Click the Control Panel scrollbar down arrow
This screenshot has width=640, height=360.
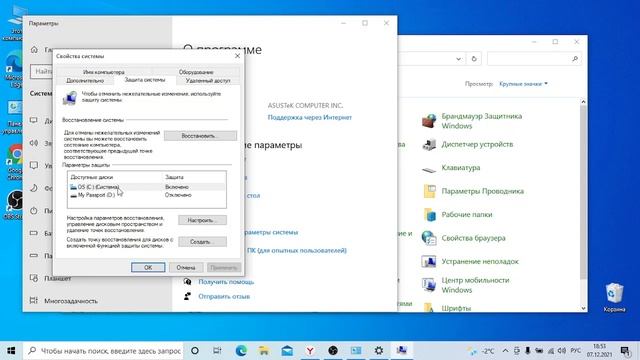click(583, 308)
